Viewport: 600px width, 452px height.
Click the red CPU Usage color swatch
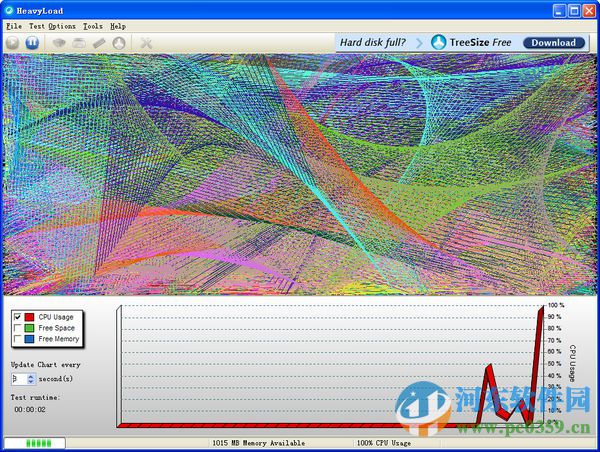(29, 317)
